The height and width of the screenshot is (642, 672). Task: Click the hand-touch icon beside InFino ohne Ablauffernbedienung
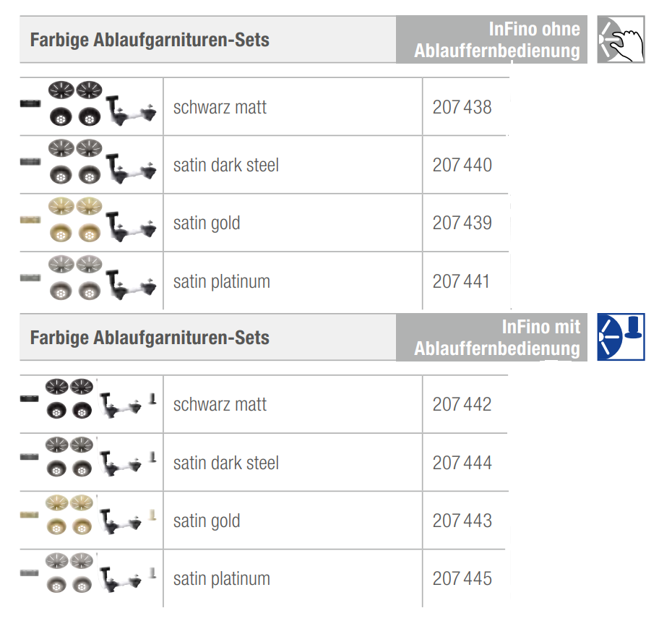621,40
